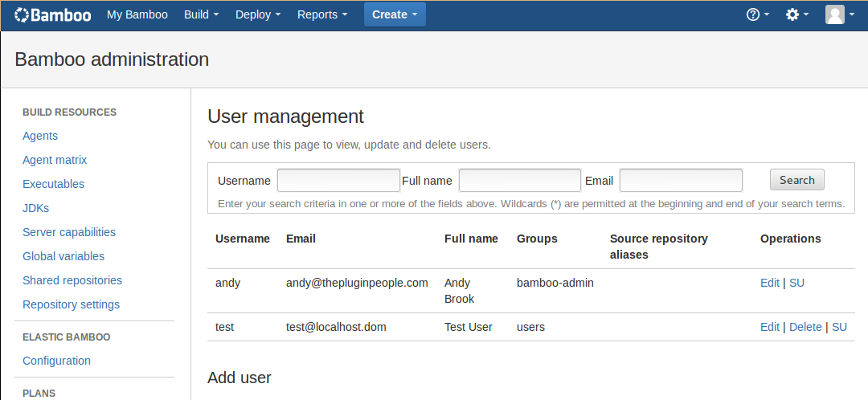Go to My Bamboo
The height and width of the screenshot is (400, 868).
pos(137,15)
